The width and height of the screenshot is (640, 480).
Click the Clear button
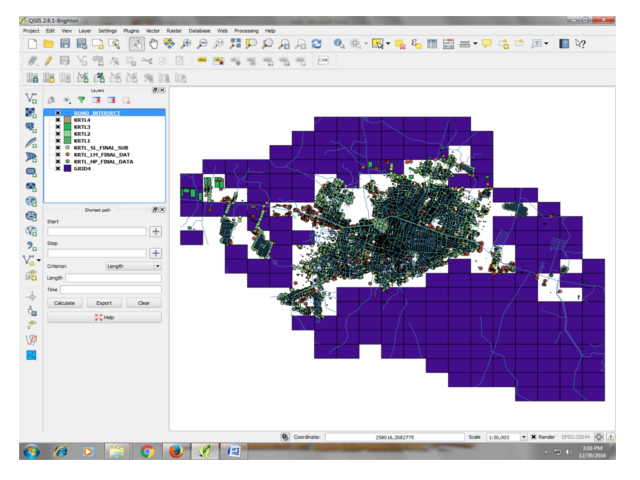coord(144,303)
